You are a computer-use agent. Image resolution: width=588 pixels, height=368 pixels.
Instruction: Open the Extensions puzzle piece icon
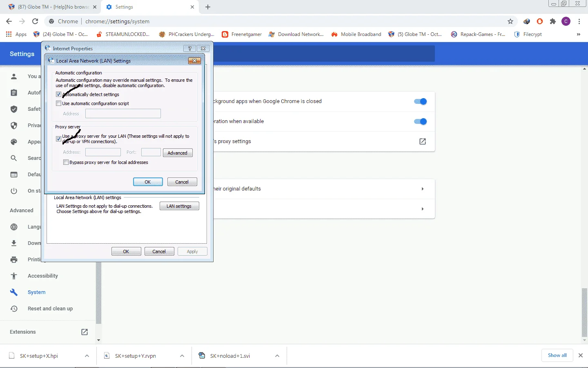point(553,21)
